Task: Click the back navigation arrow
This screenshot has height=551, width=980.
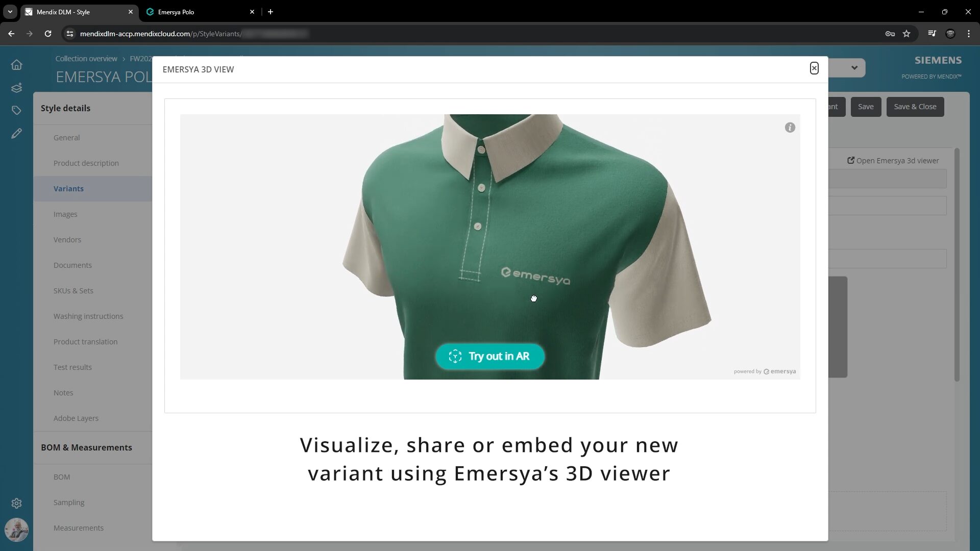Action: click(11, 34)
